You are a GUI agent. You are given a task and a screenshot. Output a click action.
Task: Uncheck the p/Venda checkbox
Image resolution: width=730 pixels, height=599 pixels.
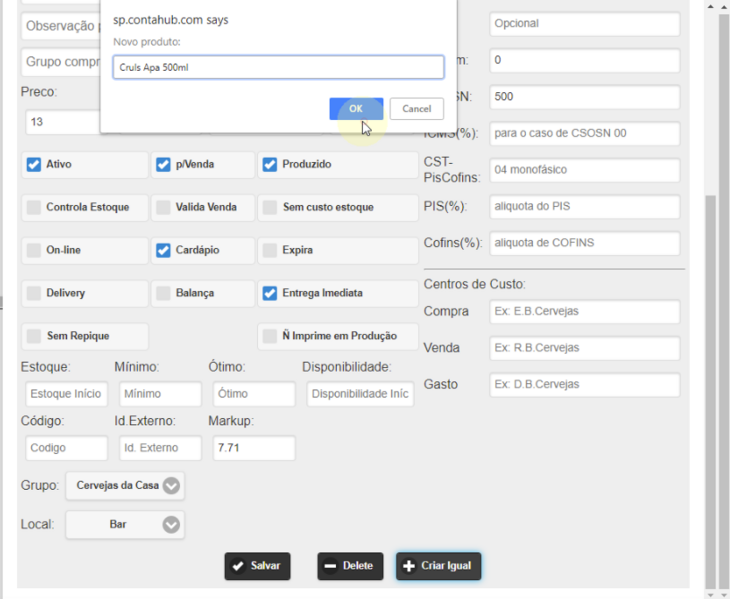[x=163, y=164]
